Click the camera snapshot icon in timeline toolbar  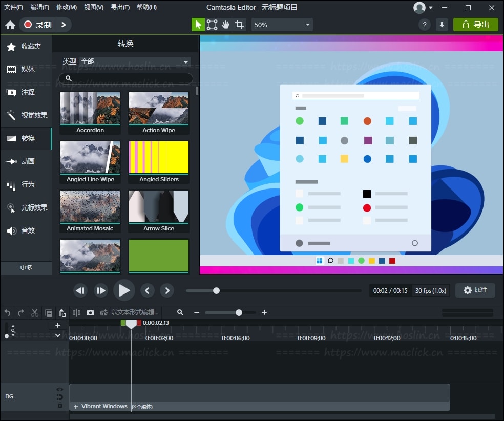click(x=90, y=312)
